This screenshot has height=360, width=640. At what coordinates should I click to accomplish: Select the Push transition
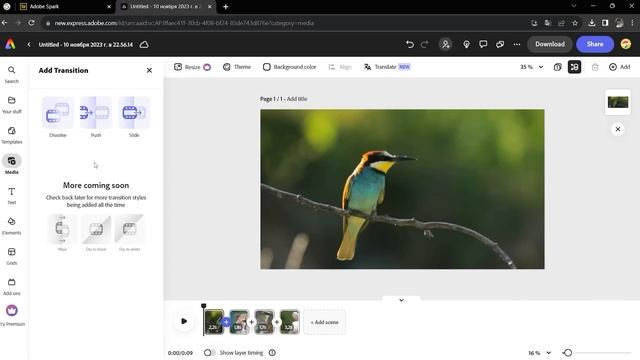(96, 117)
